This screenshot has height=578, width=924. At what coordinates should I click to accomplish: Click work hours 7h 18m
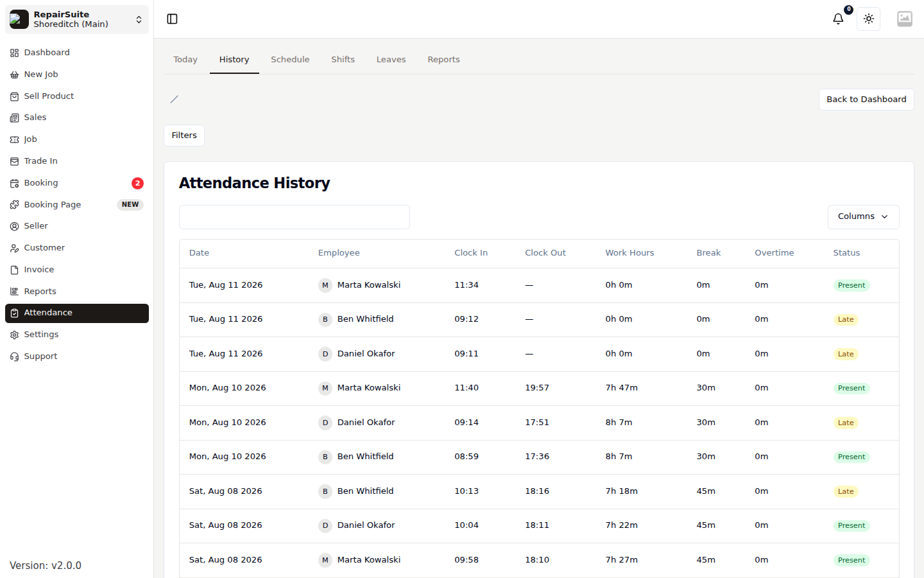622,491
